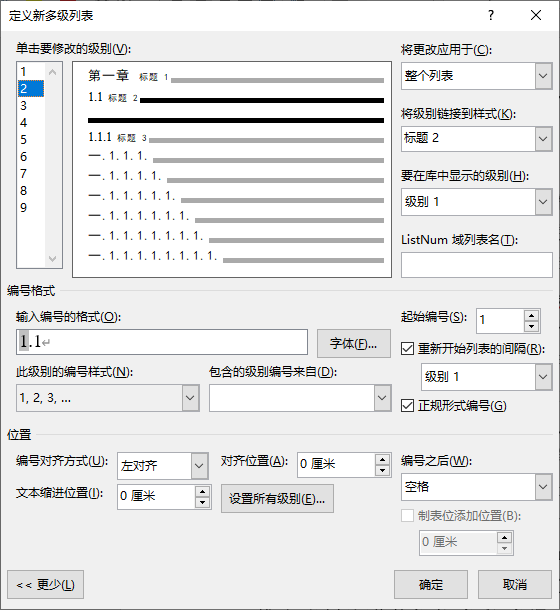Decrease the 起始编号 value with down arrow
Viewport: 560px width, 610px height.
[531, 326]
